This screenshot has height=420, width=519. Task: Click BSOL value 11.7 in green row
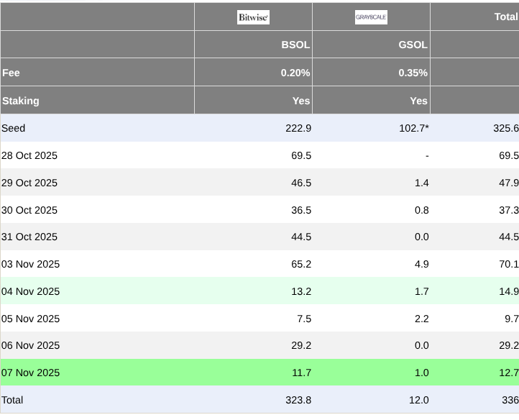tap(301, 373)
